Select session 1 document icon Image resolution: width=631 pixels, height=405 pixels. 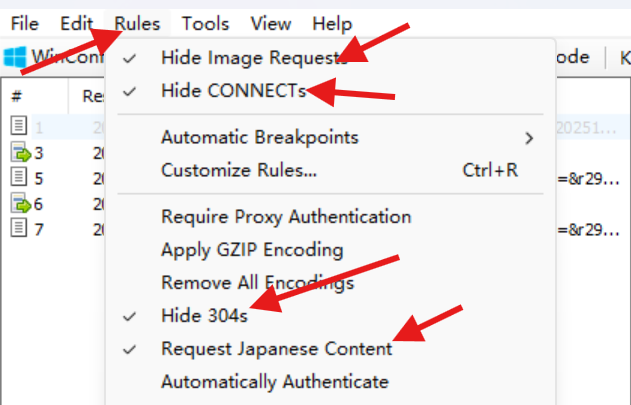click(x=20, y=127)
